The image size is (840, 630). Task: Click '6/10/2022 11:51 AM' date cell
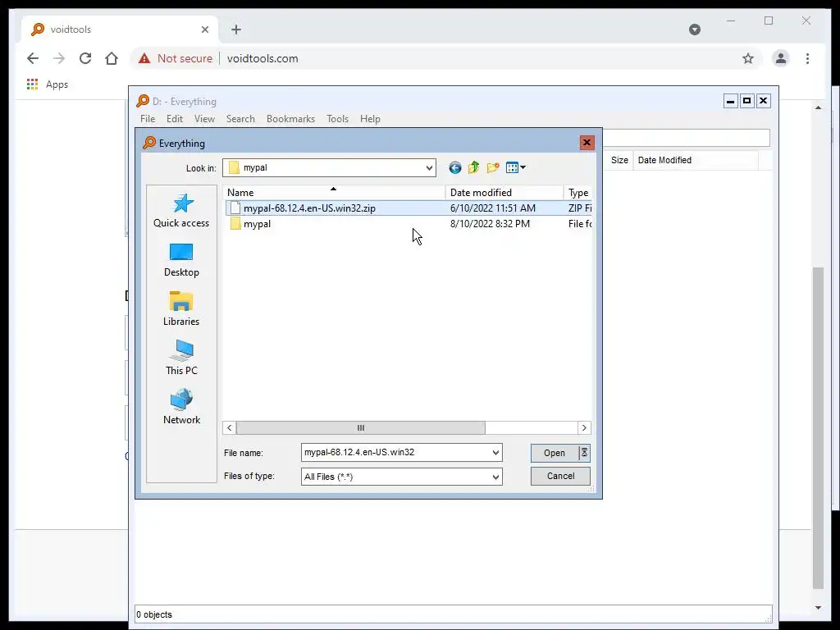tap(493, 208)
